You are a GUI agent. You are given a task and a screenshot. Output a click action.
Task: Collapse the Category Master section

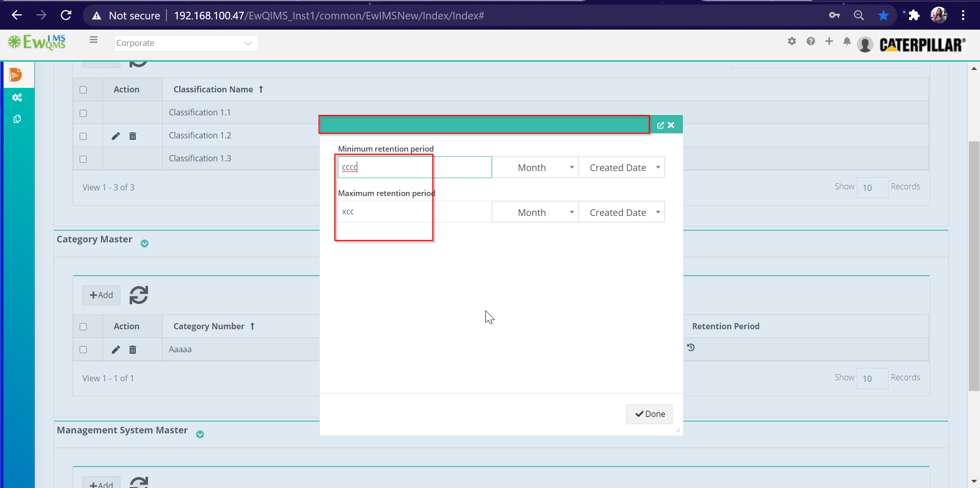tap(144, 243)
